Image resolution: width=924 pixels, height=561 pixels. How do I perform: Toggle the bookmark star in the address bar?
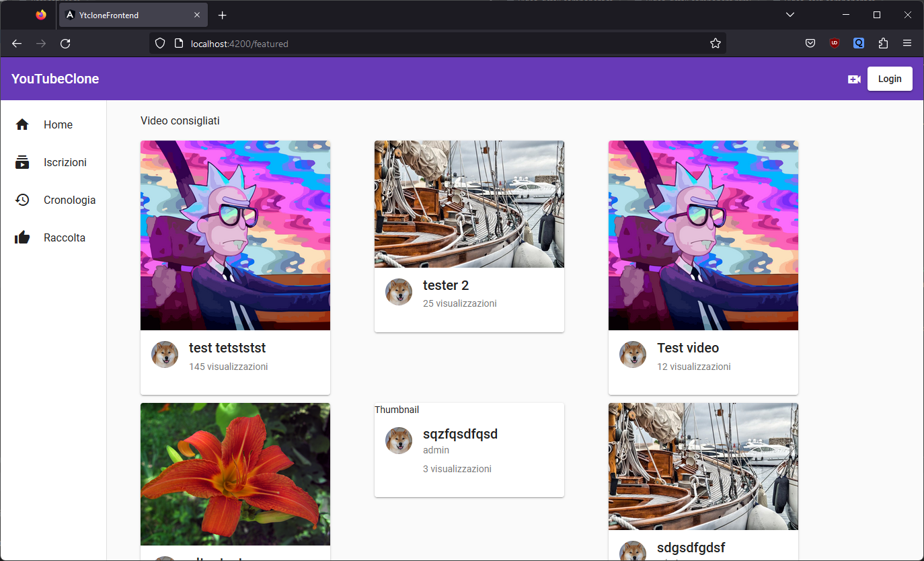(x=715, y=43)
